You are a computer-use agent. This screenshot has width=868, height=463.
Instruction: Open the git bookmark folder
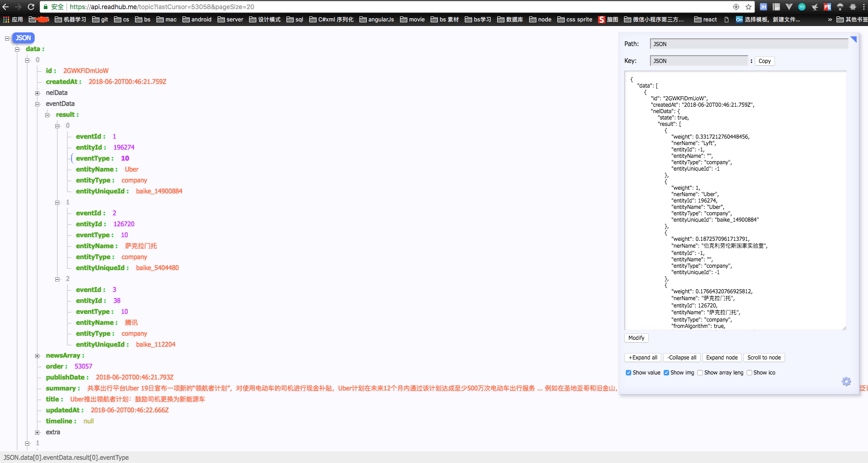pyautogui.click(x=100, y=20)
